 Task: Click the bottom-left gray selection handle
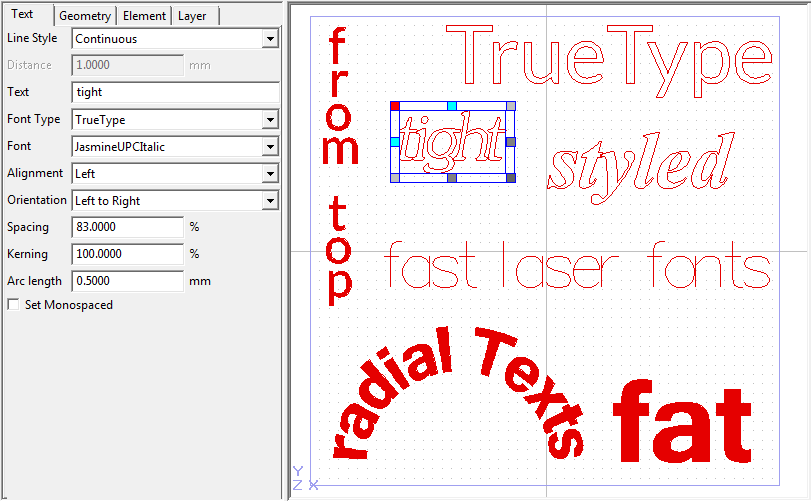(x=395, y=178)
